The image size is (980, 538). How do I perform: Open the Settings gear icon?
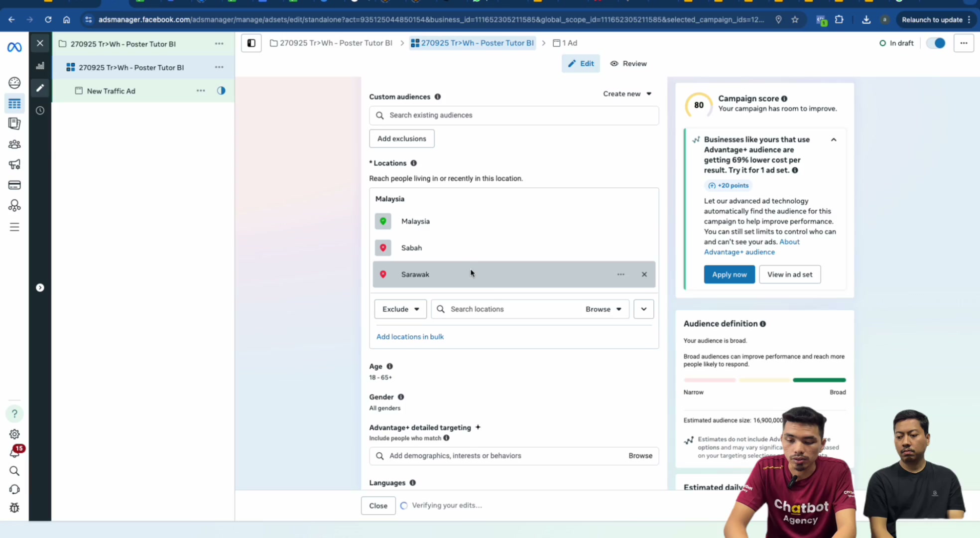pos(14,434)
